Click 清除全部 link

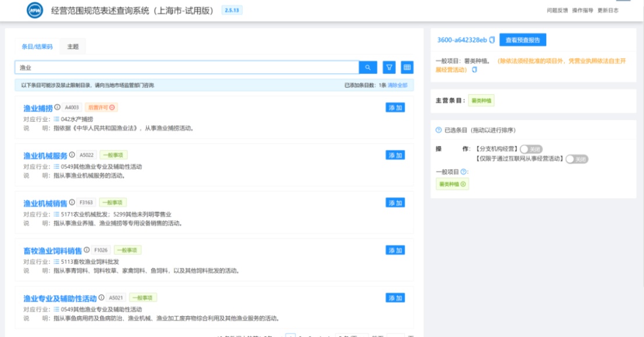coord(398,86)
